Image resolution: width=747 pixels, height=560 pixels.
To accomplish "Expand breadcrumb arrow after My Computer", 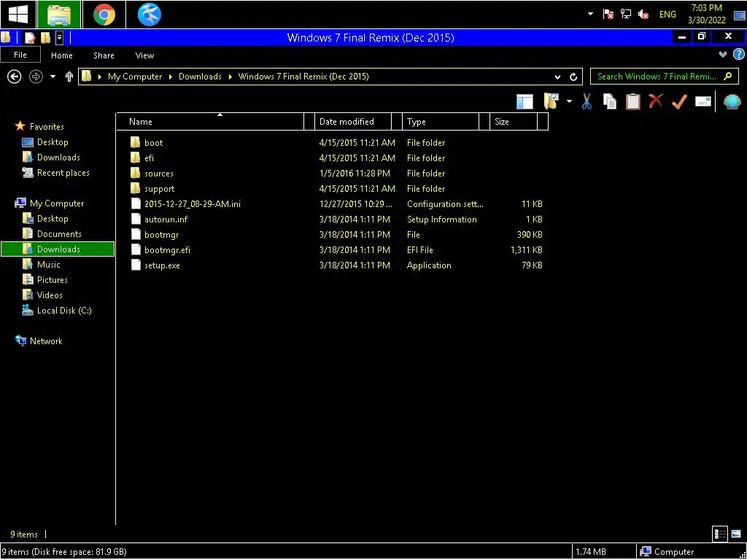I will [x=171, y=77].
